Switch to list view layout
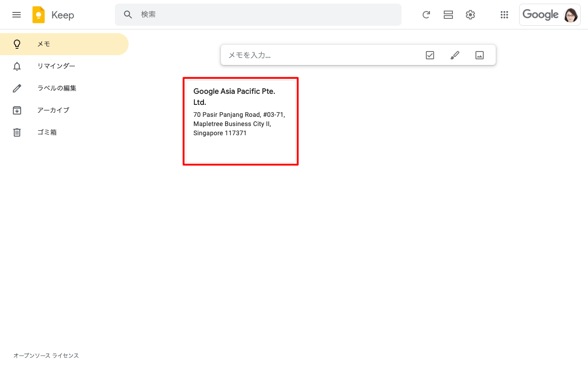 pos(448,15)
